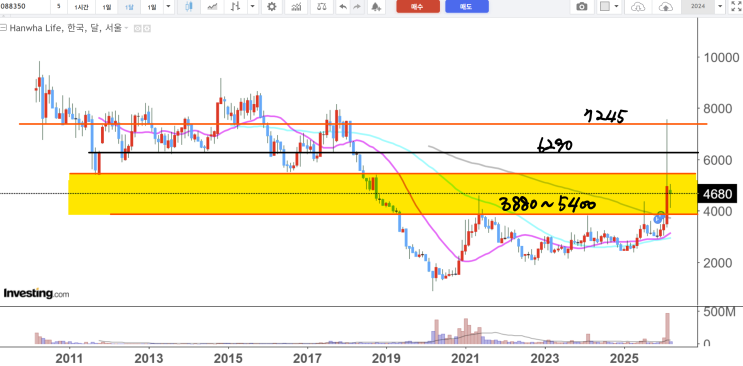
Task: Open dropdown arrow after Hanwha Life title
Action: pyautogui.click(x=127, y=28)
